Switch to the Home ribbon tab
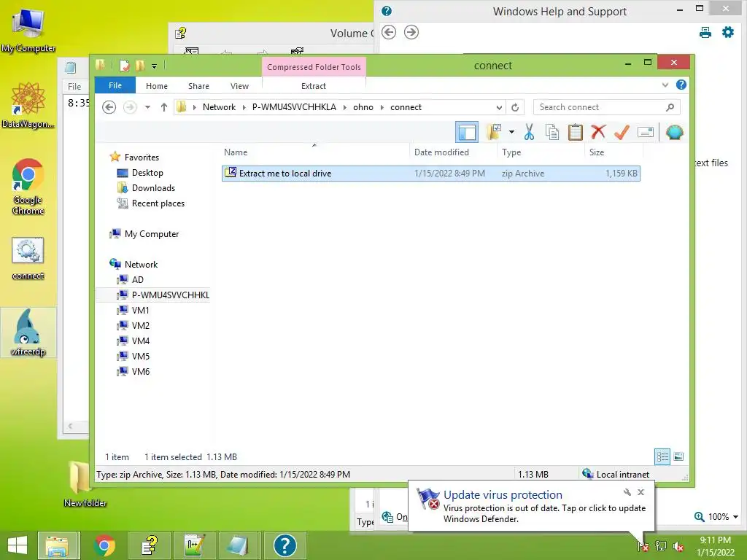Screen dimensions: 747x560 point(157,86)
